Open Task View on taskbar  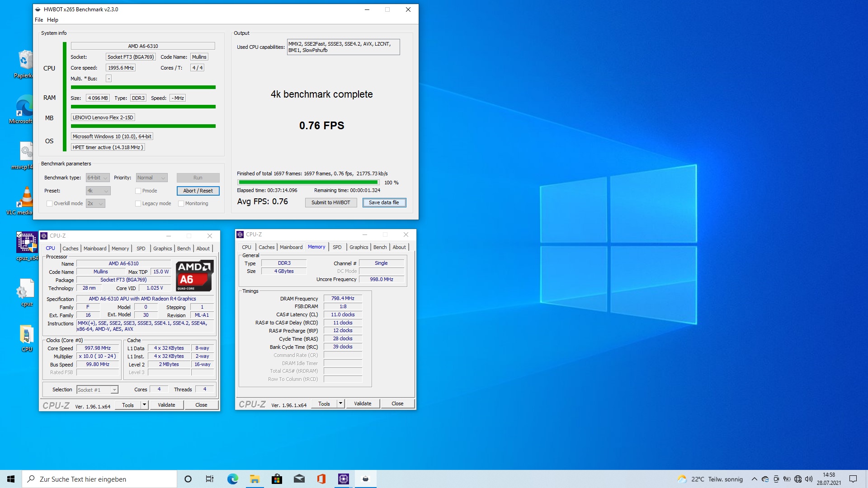210,479
